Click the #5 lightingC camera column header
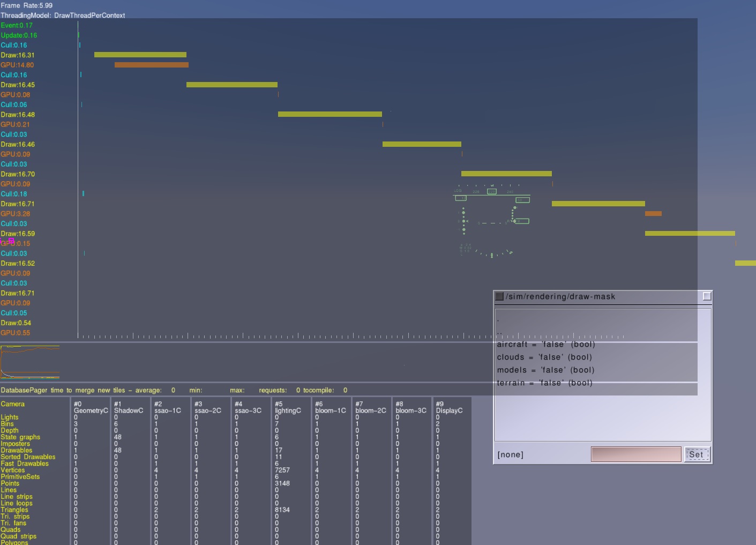Image resolution: width=756 pixels, height=545 pixels. (x=288, y=407)
